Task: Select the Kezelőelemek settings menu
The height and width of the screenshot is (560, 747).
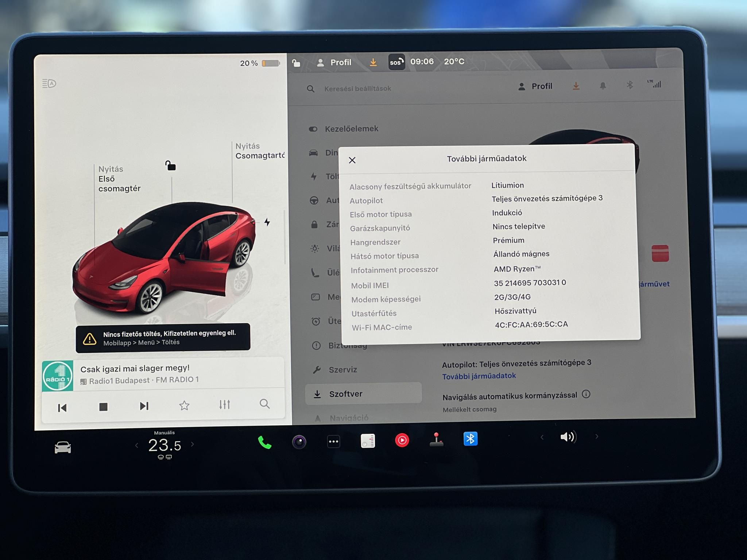Action: [344, 129]
